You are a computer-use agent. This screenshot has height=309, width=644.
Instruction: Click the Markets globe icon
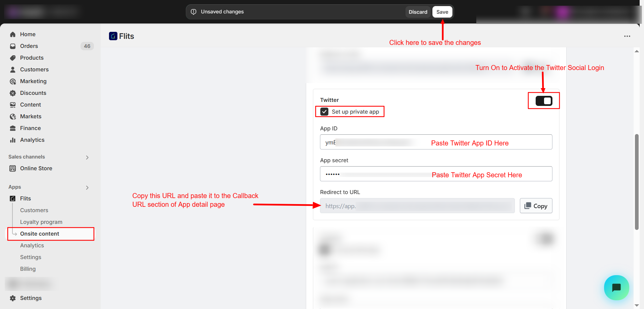pyautogui.click(x=13, y=117)
